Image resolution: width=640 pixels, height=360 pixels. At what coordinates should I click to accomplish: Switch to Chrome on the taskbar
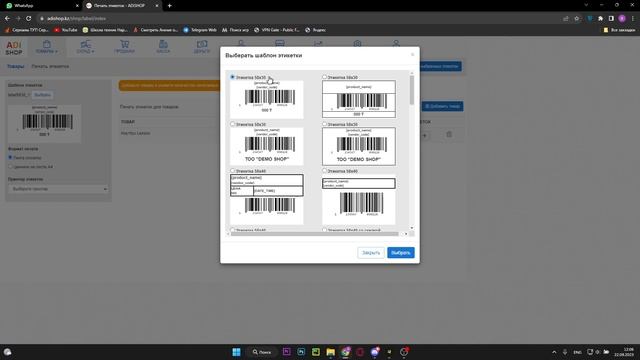[x=346, y=352]
